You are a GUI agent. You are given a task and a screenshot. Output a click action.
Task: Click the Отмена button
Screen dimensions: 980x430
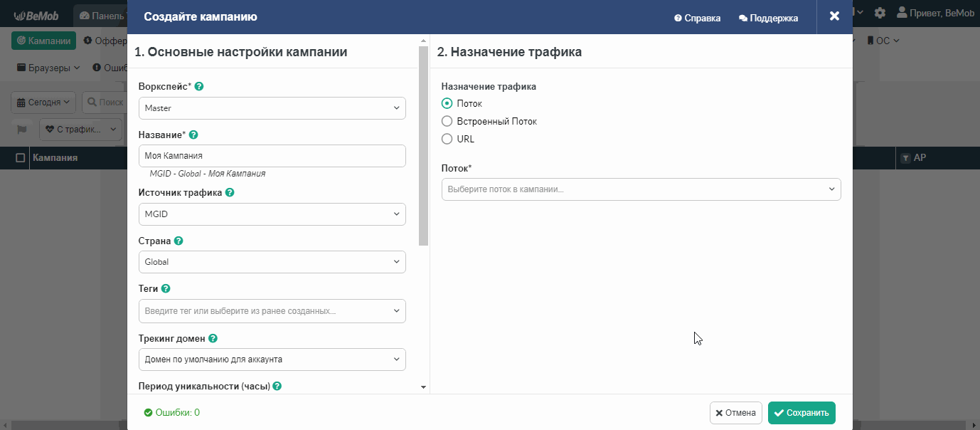tap(736, 413)
